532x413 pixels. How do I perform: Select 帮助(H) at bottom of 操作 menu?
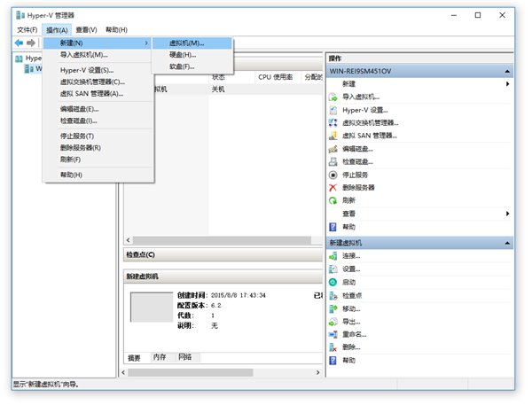coord(98,175)
